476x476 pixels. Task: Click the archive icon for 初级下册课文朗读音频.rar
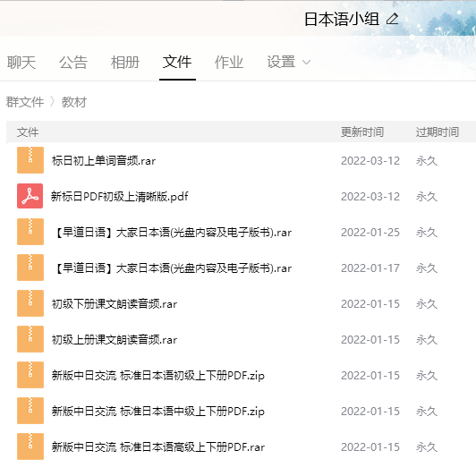pyautogui.click(x=30, y=303)
